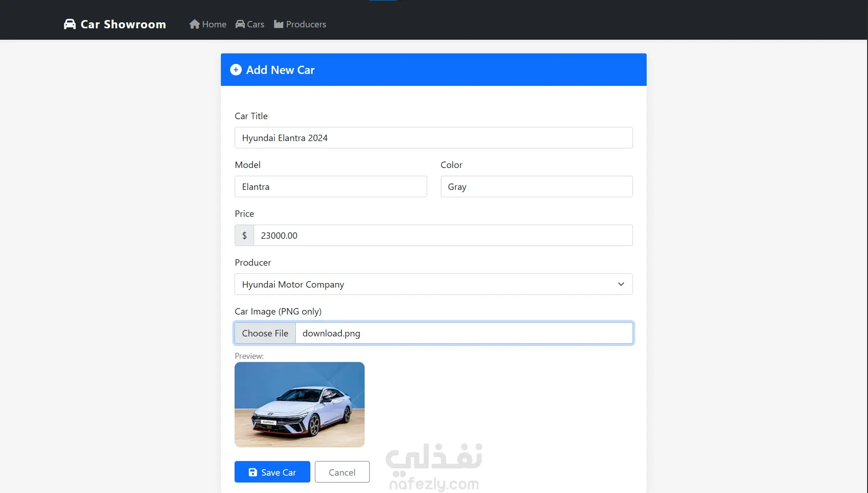Click the Choose File button

click(x=265, y=333)
